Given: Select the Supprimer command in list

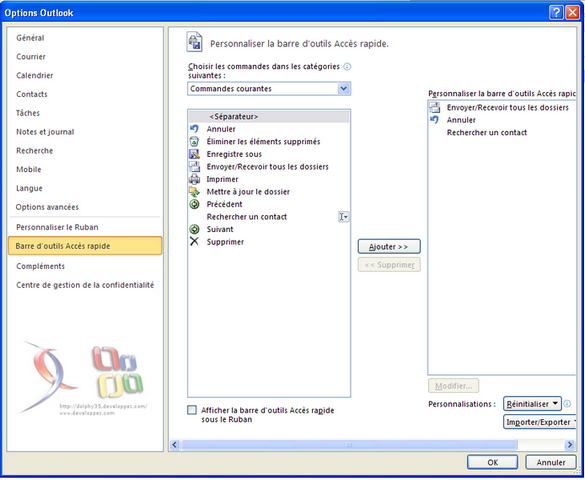Looking at the screenshot, I should coord(269,242).
